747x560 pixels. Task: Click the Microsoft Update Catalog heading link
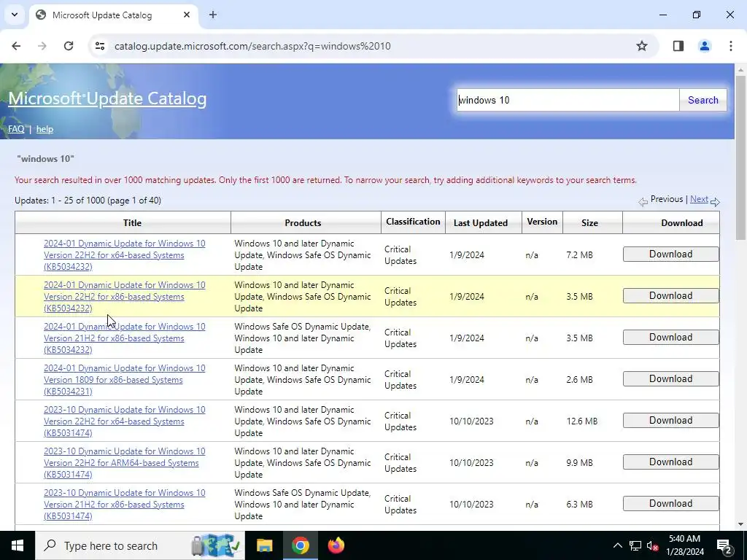point(107,98)
